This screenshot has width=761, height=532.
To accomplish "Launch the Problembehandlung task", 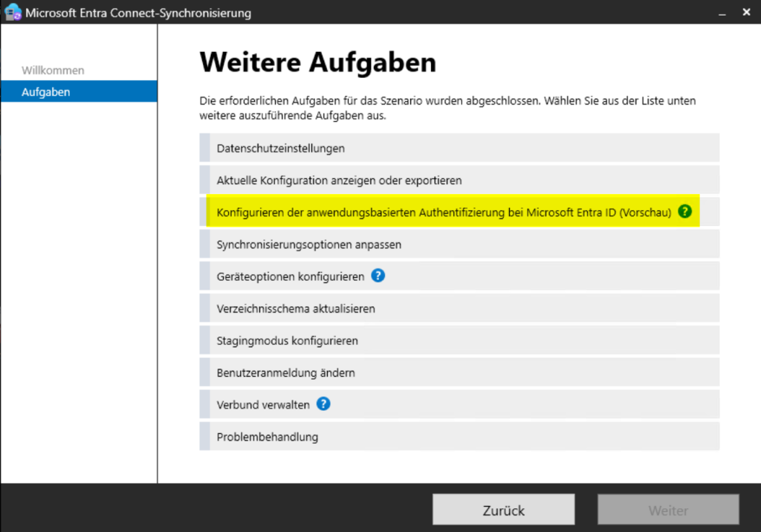I will (x=459, y=436).
